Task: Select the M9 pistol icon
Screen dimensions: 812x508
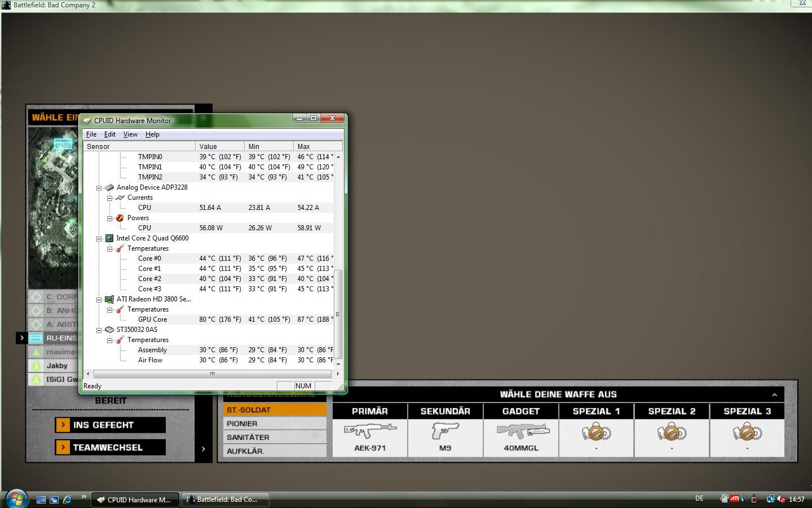Action: (x=445, y=432)
